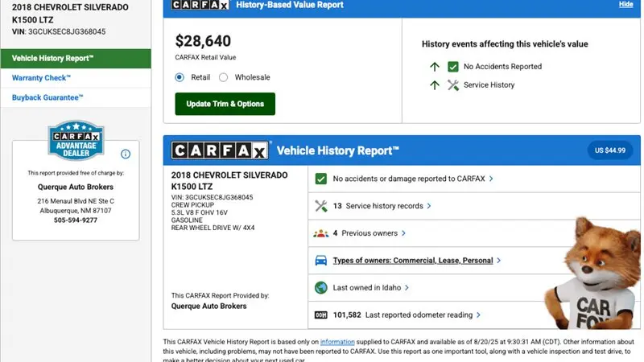
Task: Hide the History-Based Value Report
Action: click(626, 4)
